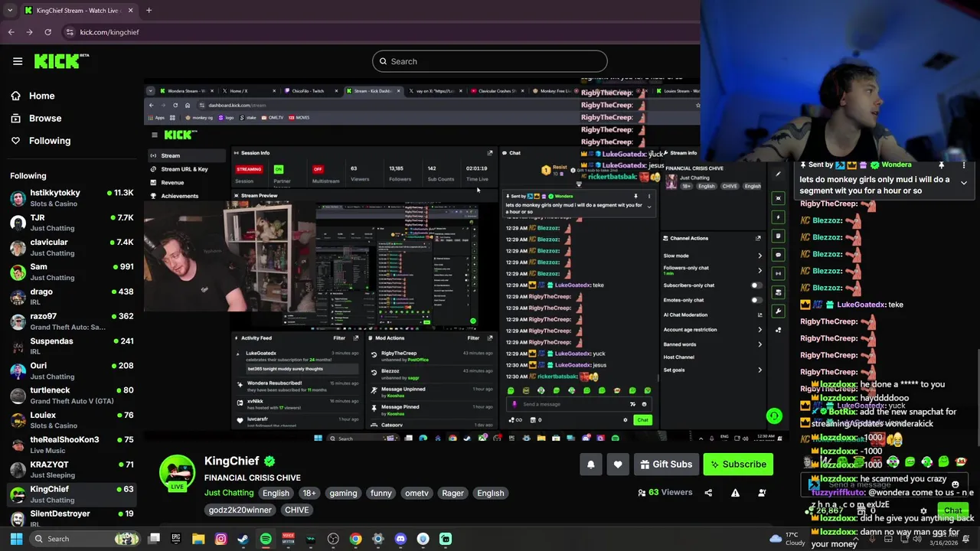Viewport: 980px width, 551px height.
Task: Open OBS Studio from the taskbar
Action: (333, 539)
